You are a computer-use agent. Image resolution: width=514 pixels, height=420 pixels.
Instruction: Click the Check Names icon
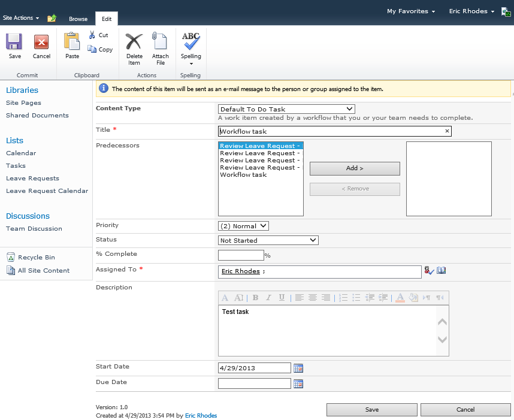click(429, 271)
